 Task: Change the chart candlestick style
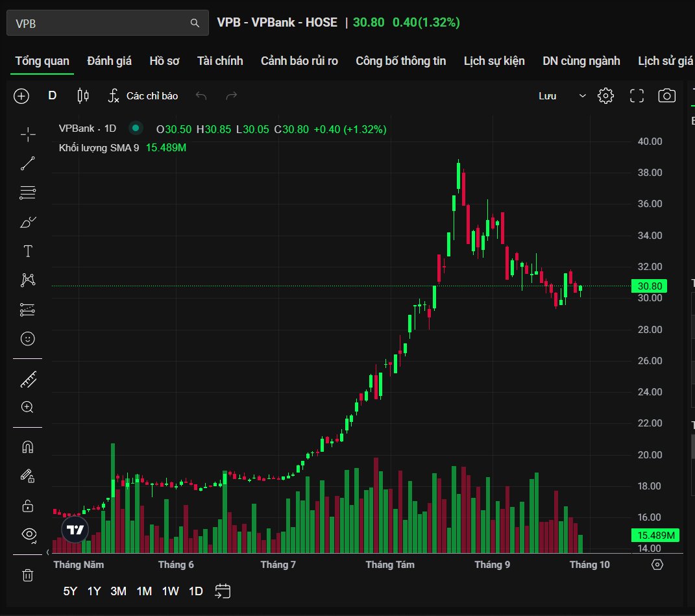click(83, 96)
